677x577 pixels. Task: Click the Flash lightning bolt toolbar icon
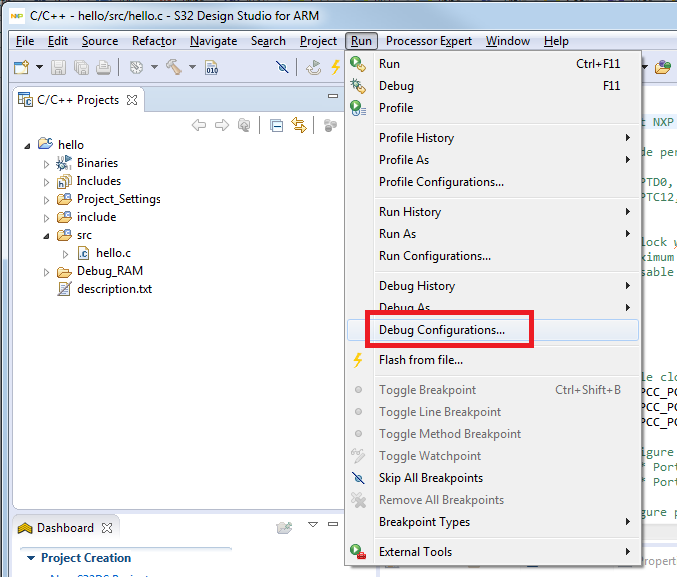(x=335, y=67)
